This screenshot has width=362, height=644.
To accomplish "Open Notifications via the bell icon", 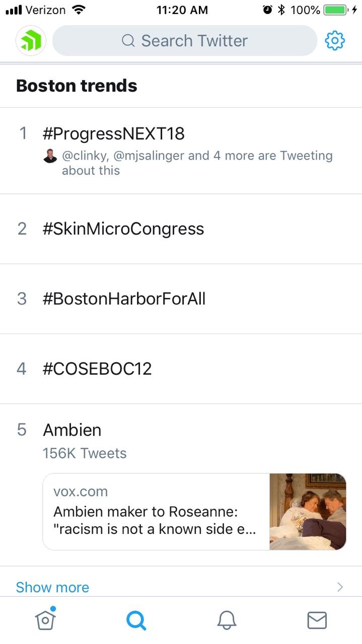I will [x=226, y=620].
